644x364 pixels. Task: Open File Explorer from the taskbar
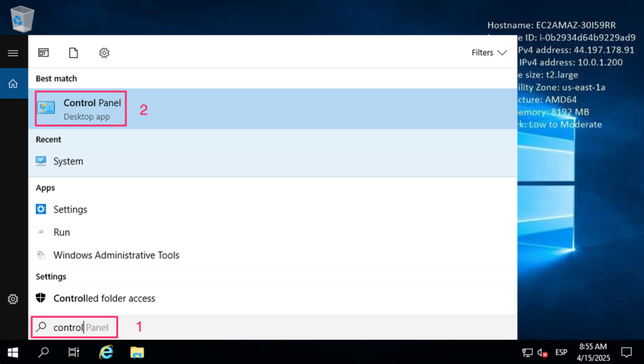click(x=137, y=352)
